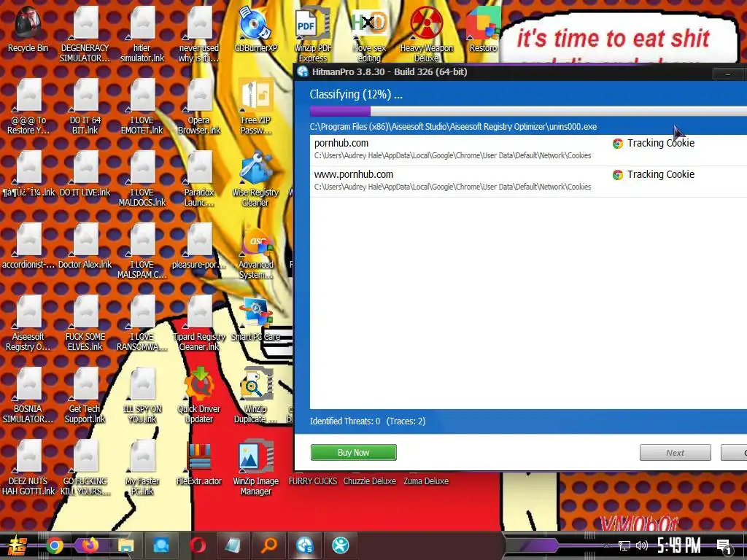Open Paradox Launcher shortcut

coord(199,179)
